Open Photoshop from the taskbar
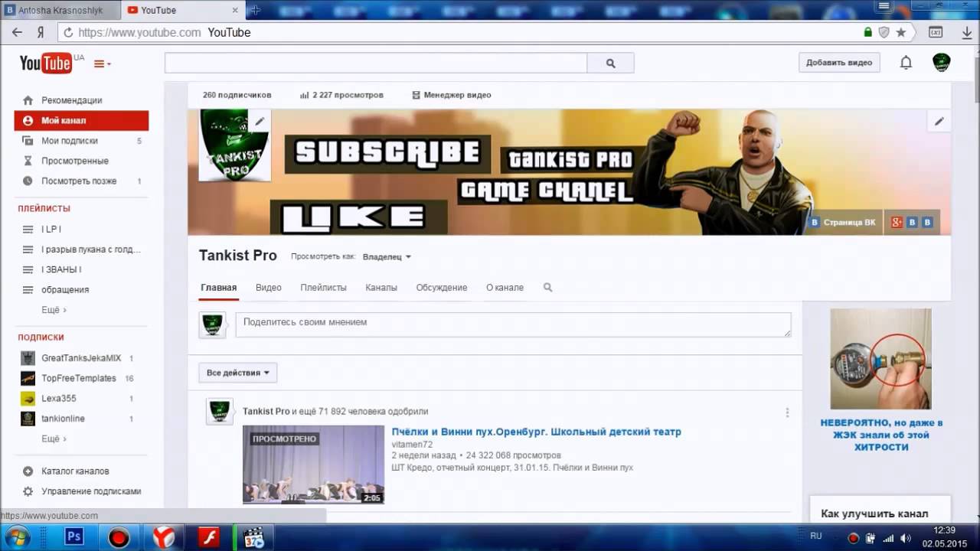This screenshot has width=980, height=551. pyautogui.click(x=74, y=537)
